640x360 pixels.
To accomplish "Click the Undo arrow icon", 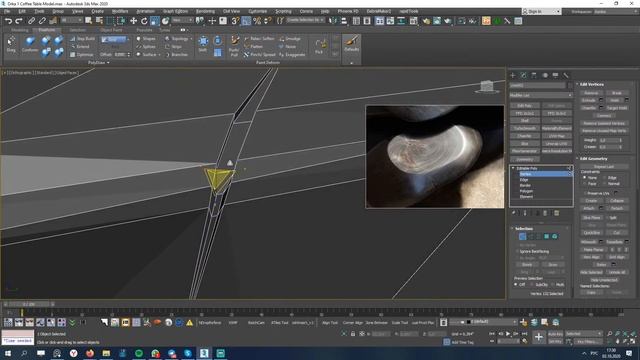I will coord(8,21).
